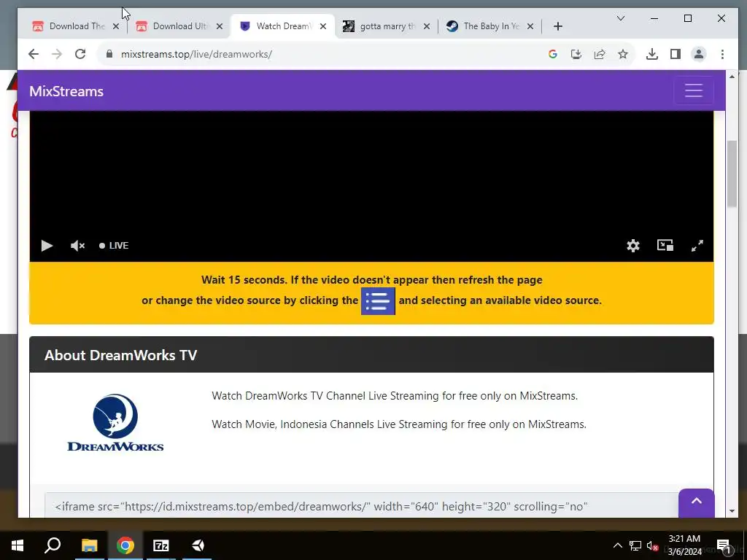Close the Watch DreamWorks tab

[323, 27]
